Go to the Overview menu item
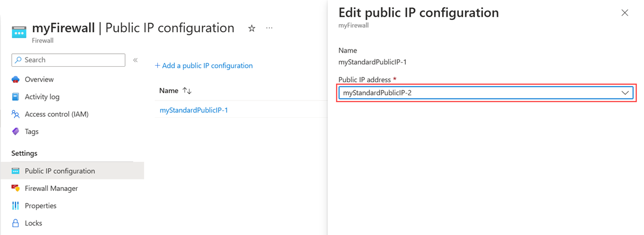The image size is (644, 235). (39, 80)
